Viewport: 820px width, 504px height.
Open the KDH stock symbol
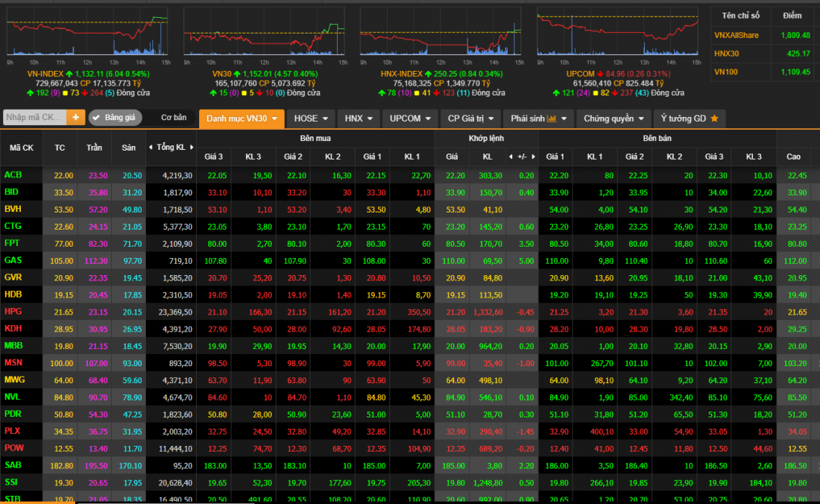click(x=13, y=329)
